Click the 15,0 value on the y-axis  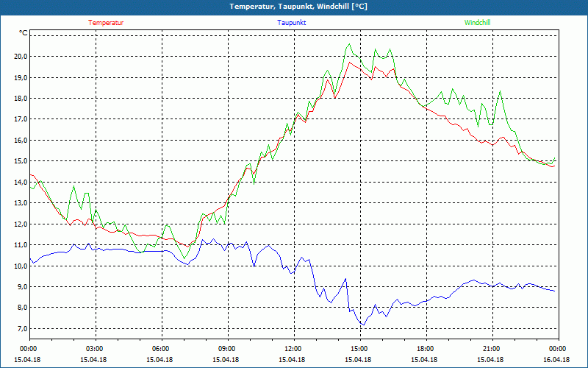coord(19,161)
